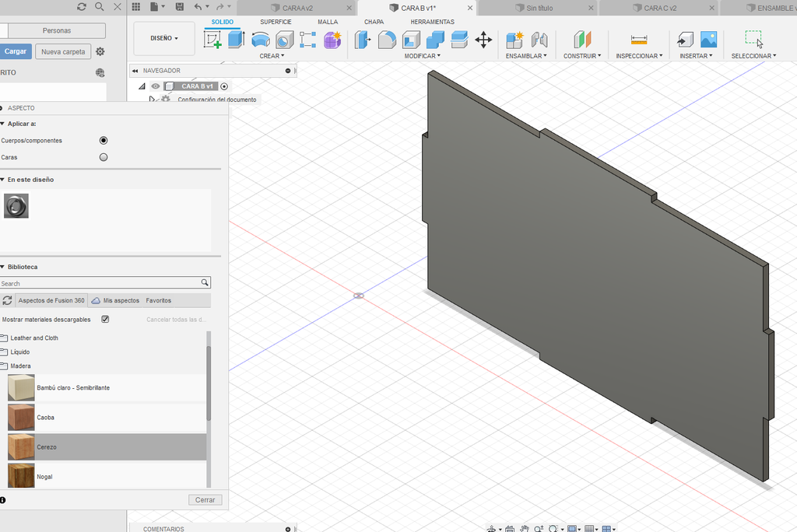Viewport: 797px width, 532px height.
Task: Collapse the Aplicar a section
Action: coord(2,124)
